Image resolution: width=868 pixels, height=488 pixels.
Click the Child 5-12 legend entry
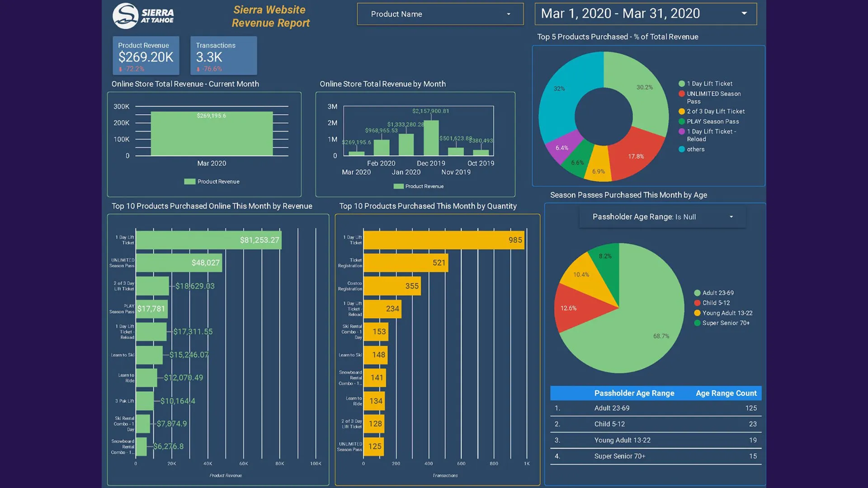pos(712,303)
